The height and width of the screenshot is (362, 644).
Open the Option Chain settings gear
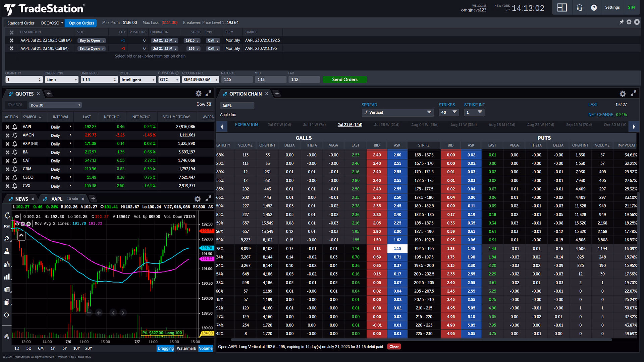(x=623, y=94)
